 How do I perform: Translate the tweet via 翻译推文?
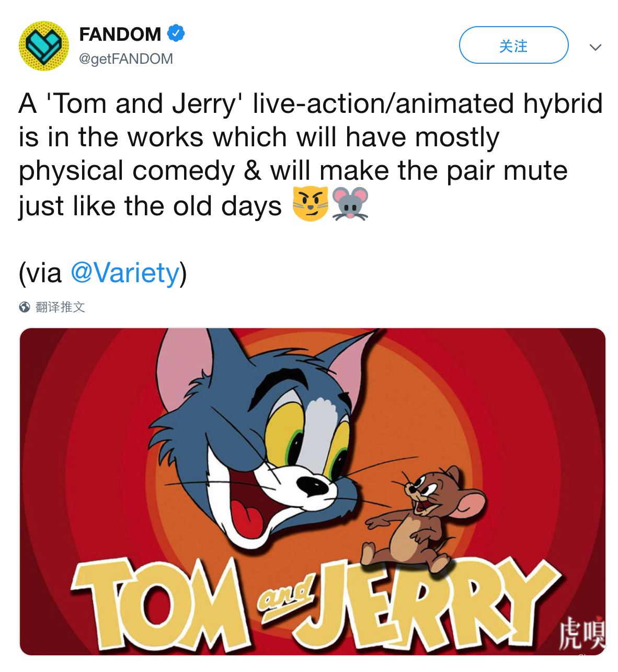click(60, 307)
